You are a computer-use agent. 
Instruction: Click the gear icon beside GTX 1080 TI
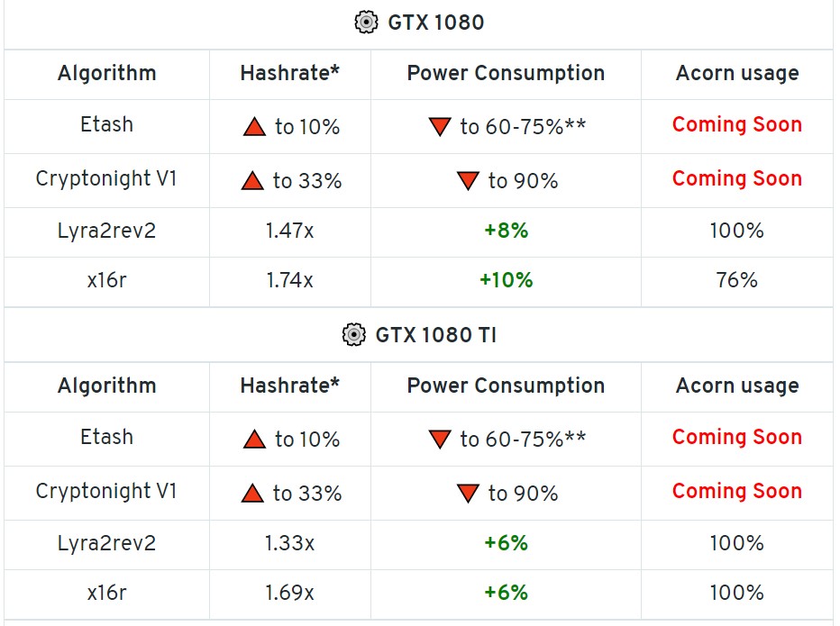click(x=353, y=335)
